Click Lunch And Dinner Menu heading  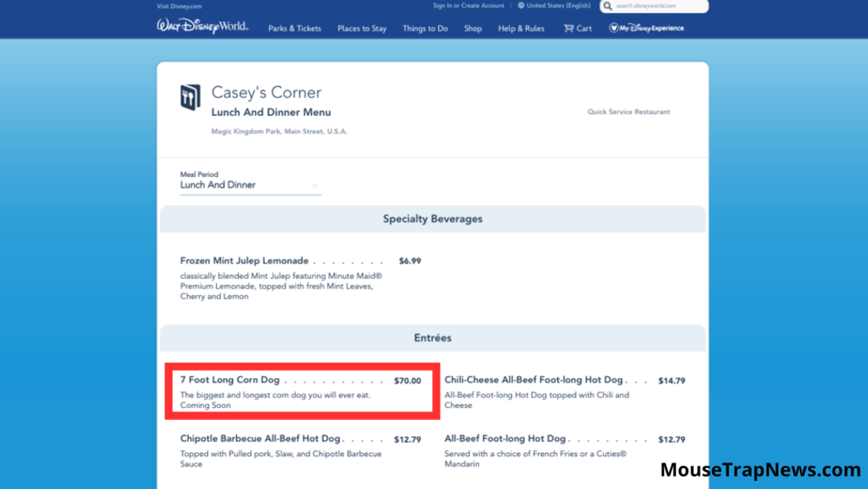coord(271,113)
